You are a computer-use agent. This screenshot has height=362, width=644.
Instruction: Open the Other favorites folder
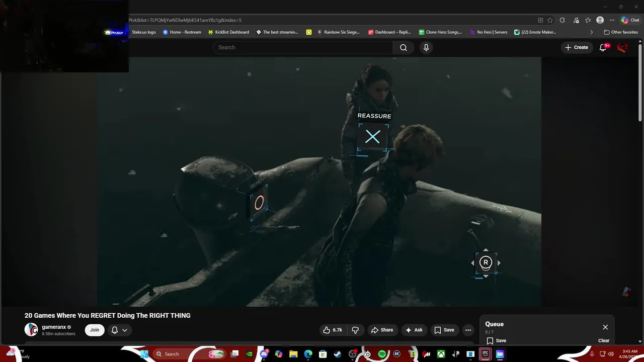click(x=621, y=32)
